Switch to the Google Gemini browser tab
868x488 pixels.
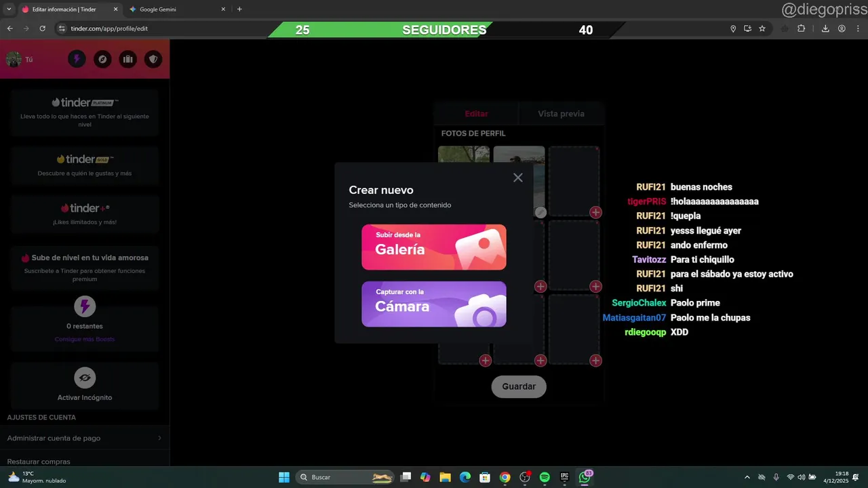point(177,9)
